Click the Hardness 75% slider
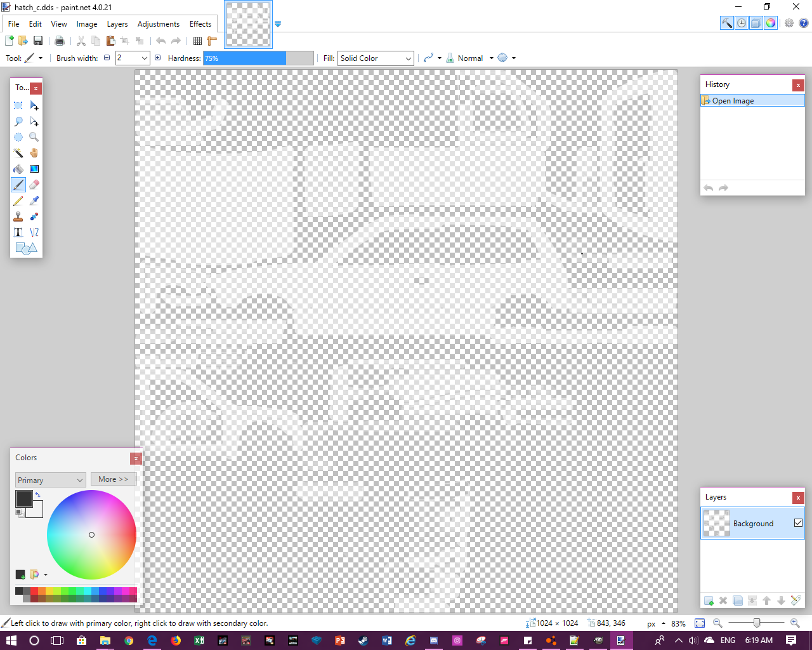Image resolution: width=812 pixels, height=650 pixels. [258, 58]
